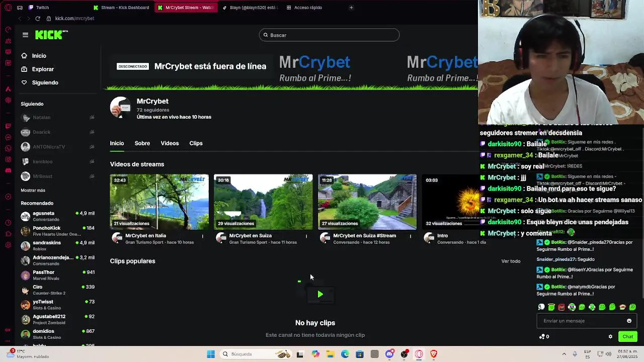Open options for MrCrybet en Suiza #Stream
The width and height of the screenshot is (644, 362).
(x=411, y=236)
